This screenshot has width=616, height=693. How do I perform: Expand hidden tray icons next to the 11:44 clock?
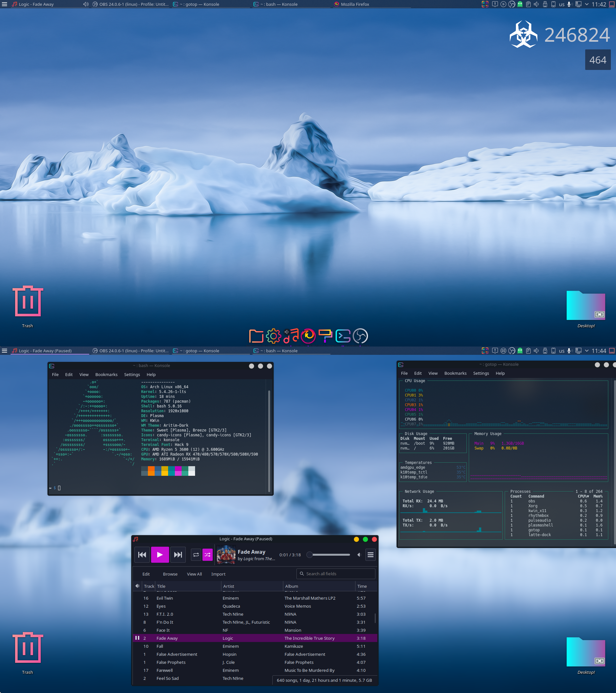586,351
